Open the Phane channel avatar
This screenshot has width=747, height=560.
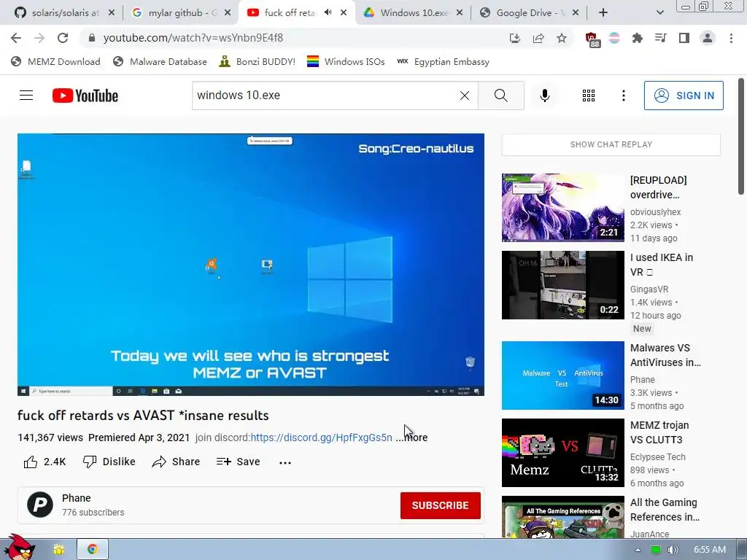[40, 505]
